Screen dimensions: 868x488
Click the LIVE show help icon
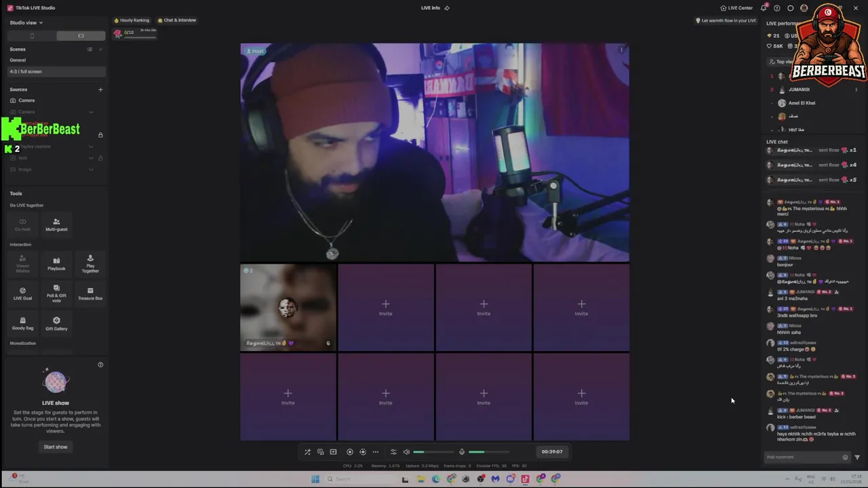pyautogui.click(x=100, y=365)
